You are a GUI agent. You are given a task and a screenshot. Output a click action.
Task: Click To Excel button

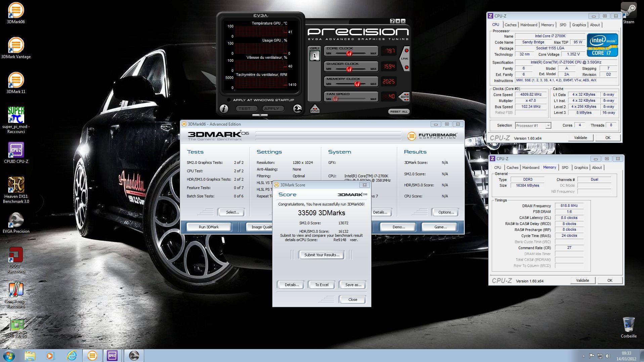point(321,285)
